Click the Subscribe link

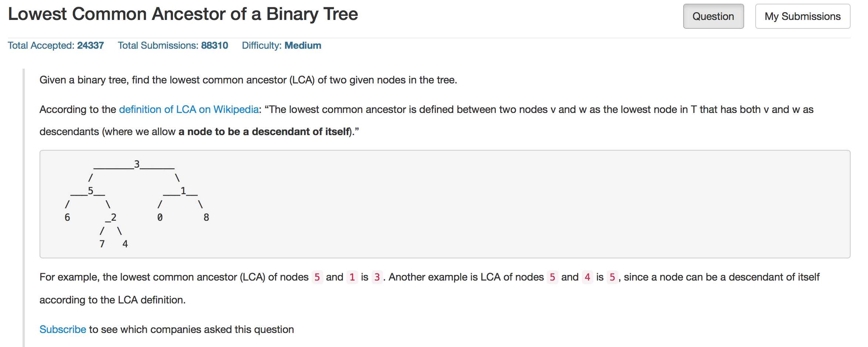tap(63, 329)
